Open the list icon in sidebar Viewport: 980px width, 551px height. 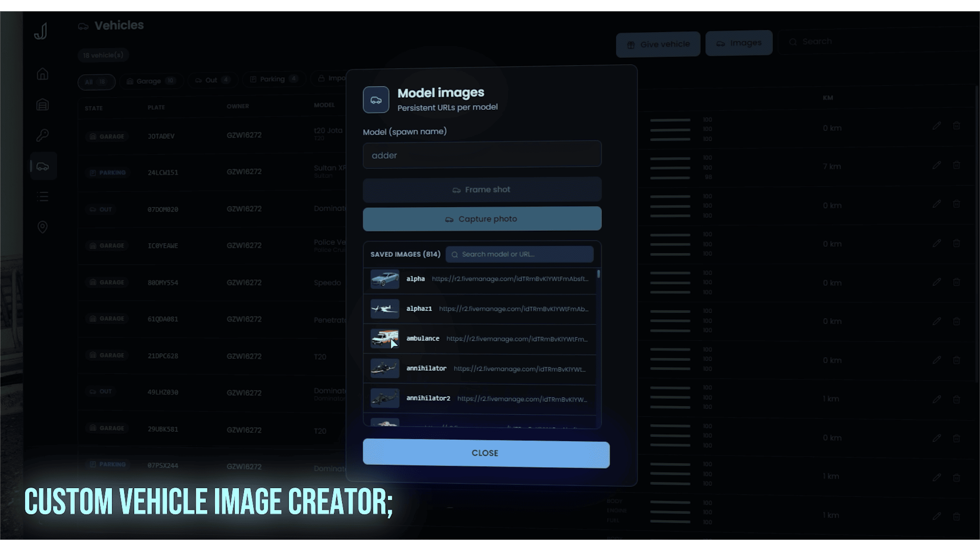point(42,197)
